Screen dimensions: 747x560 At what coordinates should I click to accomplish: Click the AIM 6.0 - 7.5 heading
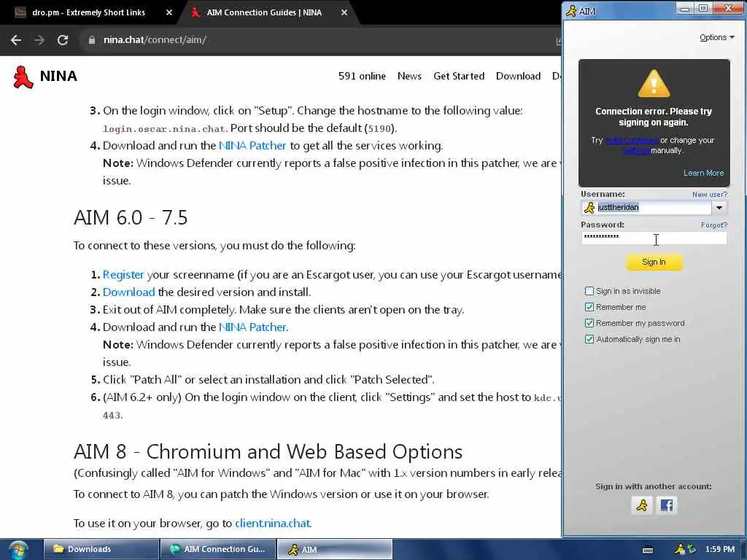coord(131,217)
